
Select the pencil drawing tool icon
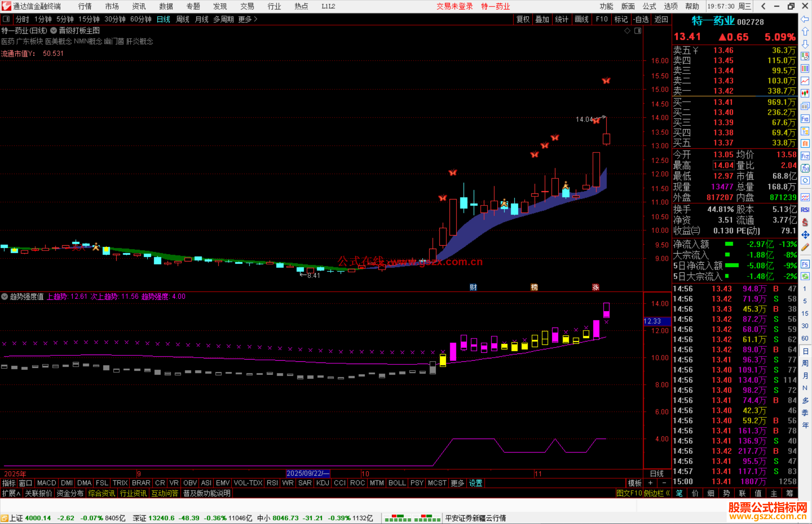pyautogui.click(x=805, y=247)
